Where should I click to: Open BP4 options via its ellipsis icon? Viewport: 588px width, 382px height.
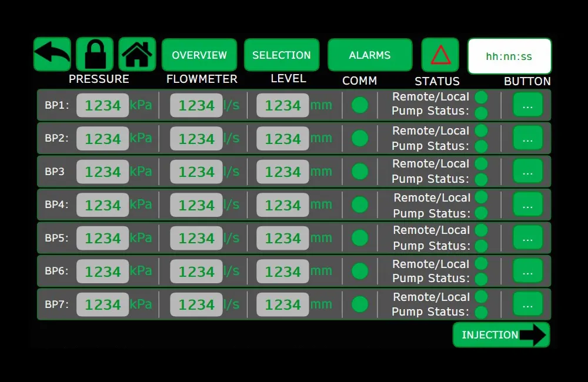coord(527,204)
